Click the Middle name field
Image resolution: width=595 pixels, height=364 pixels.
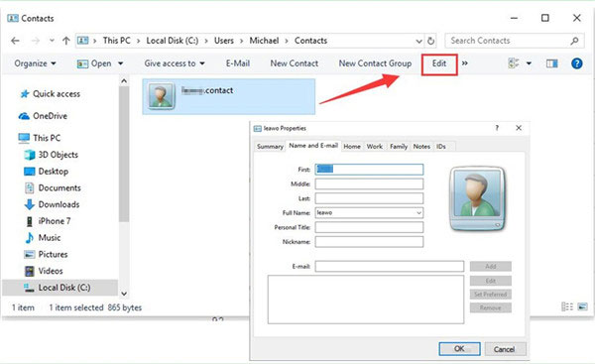pyautogui.click(x=369, y=184)
